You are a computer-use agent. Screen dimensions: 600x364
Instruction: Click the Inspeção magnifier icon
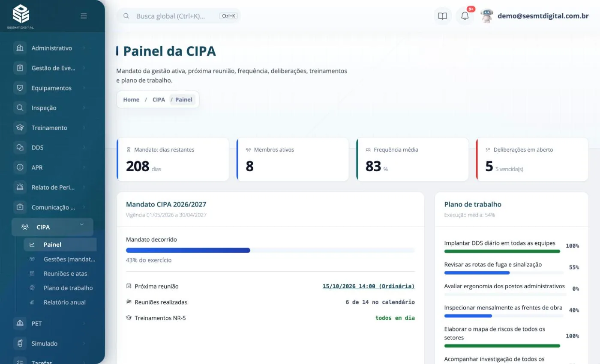point(20,107)
